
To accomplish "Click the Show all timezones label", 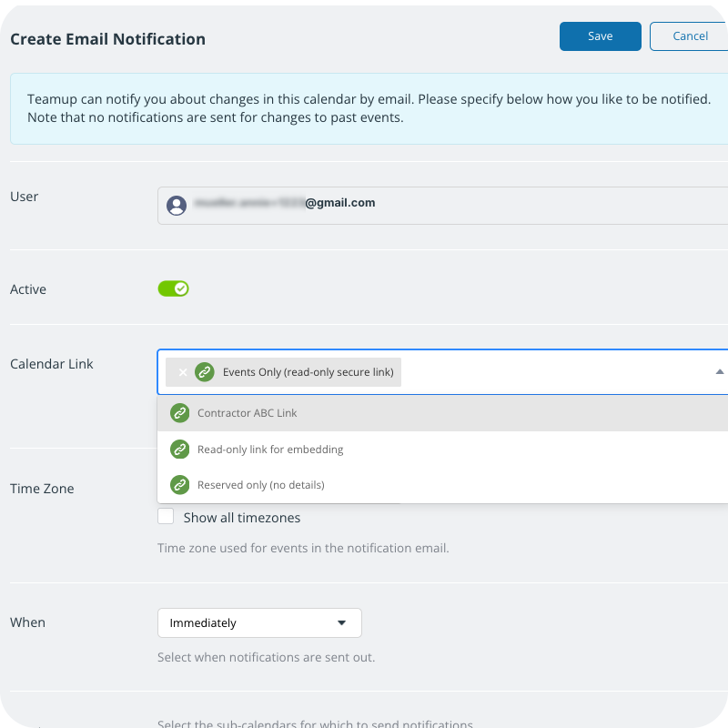I will click(241, 518).
